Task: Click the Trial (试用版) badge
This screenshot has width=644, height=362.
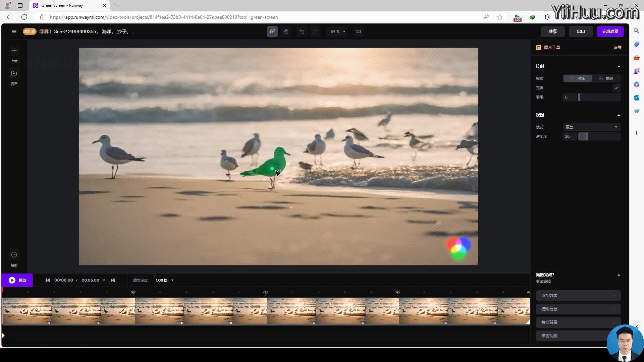Action: point(30,32)
